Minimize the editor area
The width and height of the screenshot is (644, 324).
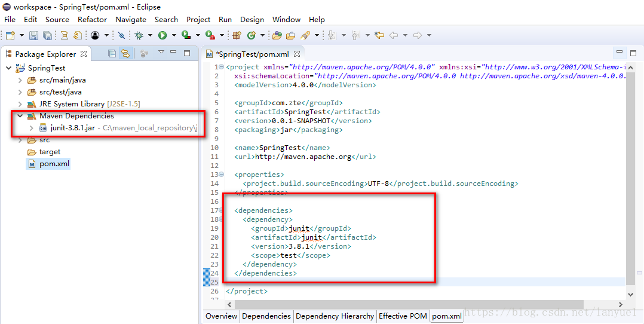(620, 53)
